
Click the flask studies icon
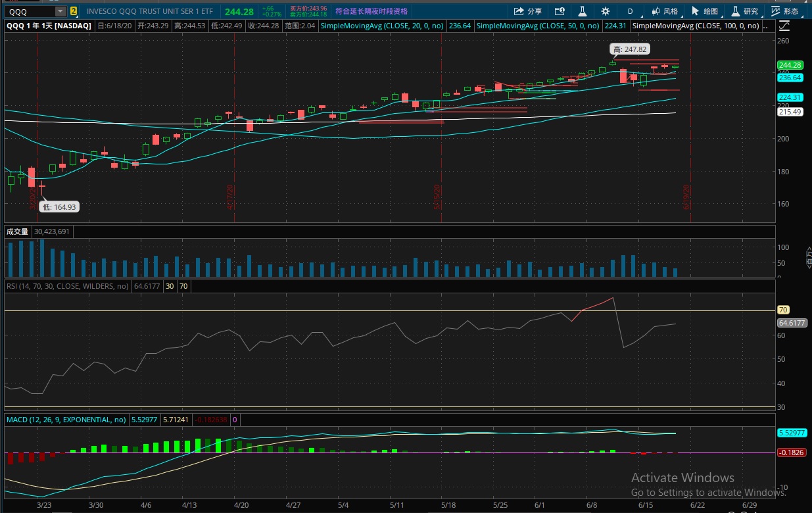pyautogui.click(x=583, y=11)
